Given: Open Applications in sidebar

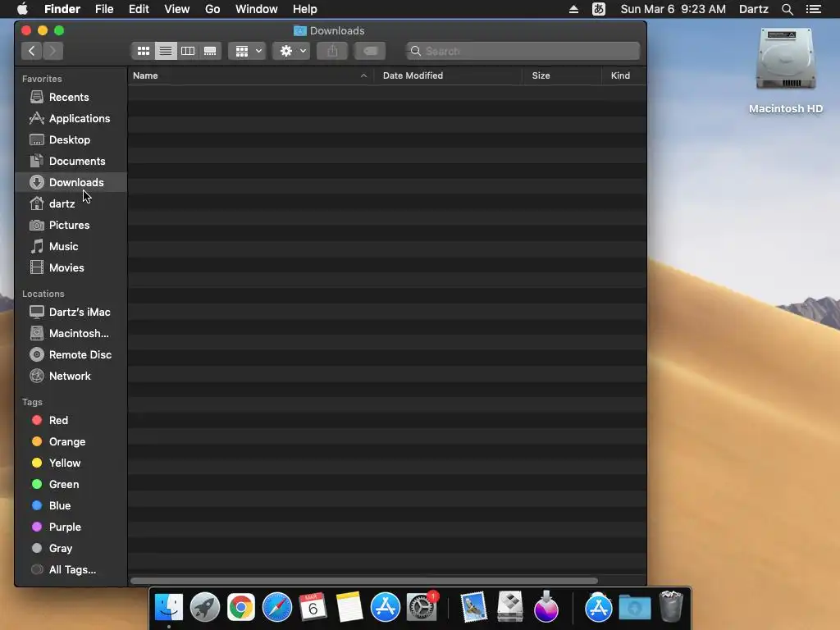Looking at the screenshot, I should coord(71,118).
